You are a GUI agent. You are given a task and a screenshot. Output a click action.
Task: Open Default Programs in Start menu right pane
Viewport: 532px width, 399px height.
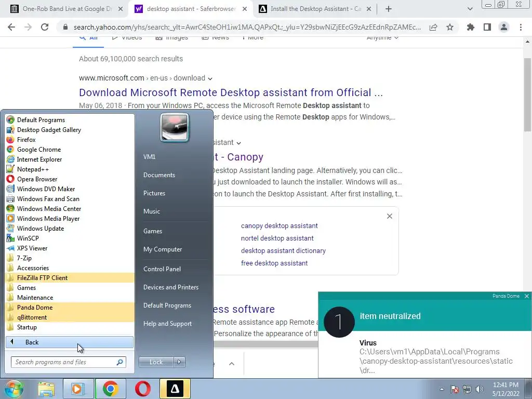tap(167, 305)
